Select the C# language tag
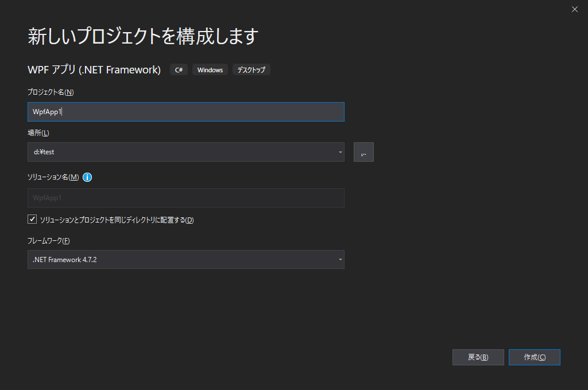588x390 pixels. pyautogui.click(x=179, y=69)
